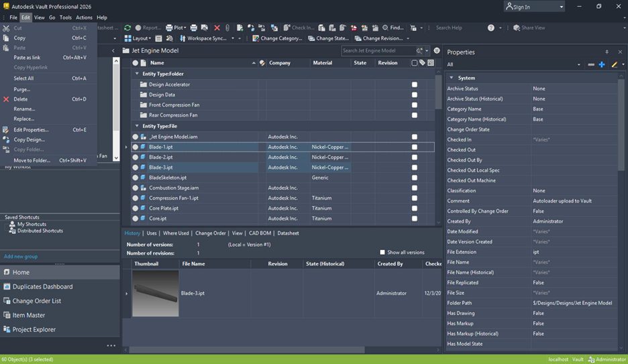Click the Help question mark icon
628x364 pixels.
tap(491, 27)
